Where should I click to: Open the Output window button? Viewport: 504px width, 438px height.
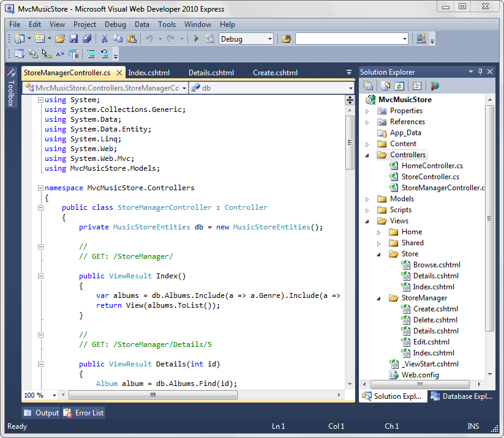pyautogui.click(x=41, y=413)
